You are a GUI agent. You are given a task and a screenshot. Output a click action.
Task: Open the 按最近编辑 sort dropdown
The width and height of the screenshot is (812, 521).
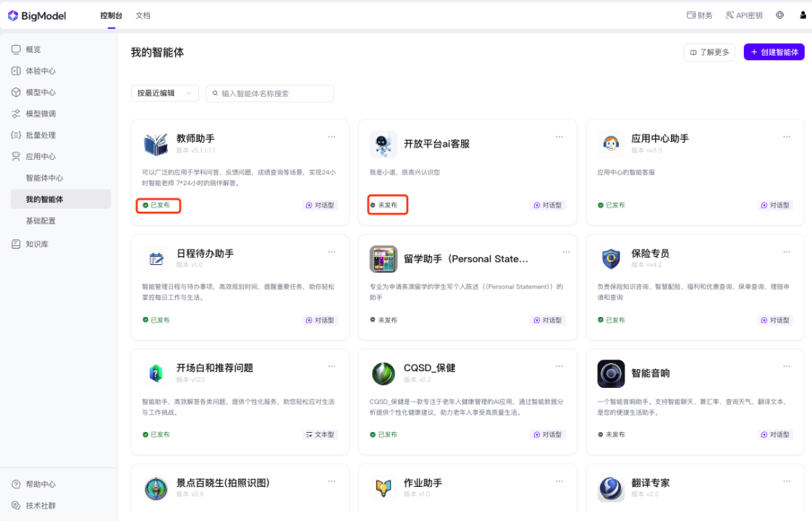[165, 93]
